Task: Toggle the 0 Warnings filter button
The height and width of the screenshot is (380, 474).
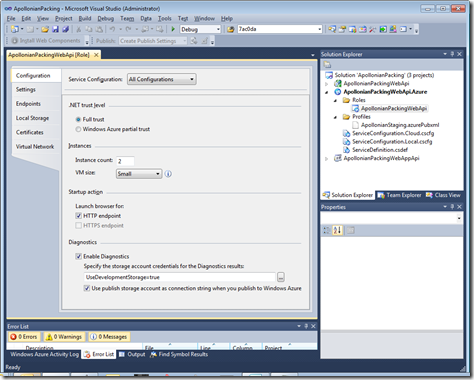Action: [x=64, y=337]
